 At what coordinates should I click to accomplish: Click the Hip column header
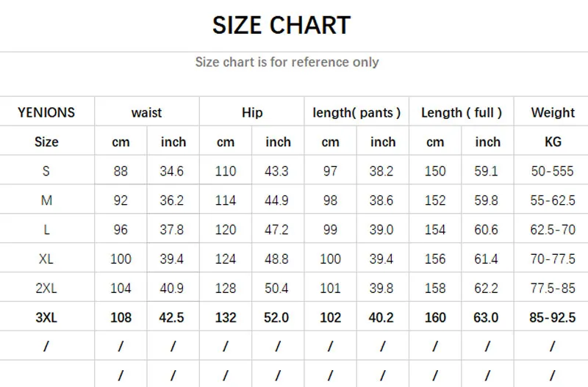click(251, 112)
